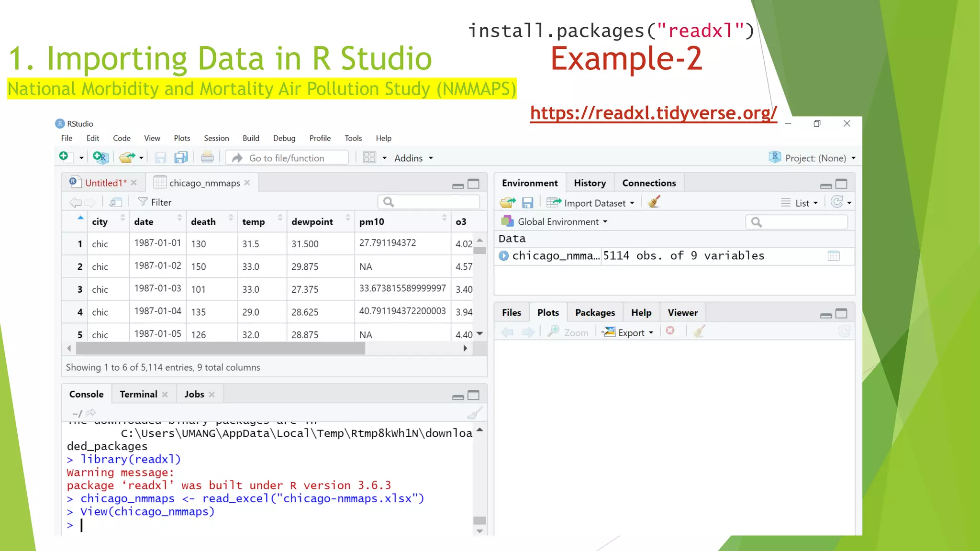Click the Zoom plot button
Screen dimensions: 980x551
(x=568, y=332)
